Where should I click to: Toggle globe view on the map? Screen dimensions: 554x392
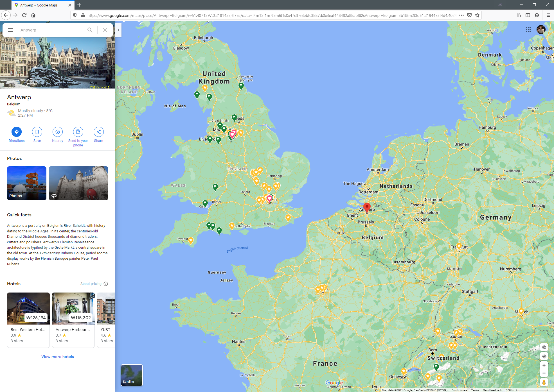coord(544,347)
